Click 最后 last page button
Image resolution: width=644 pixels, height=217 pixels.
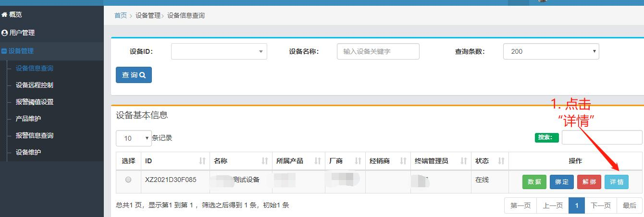point(629,205)
